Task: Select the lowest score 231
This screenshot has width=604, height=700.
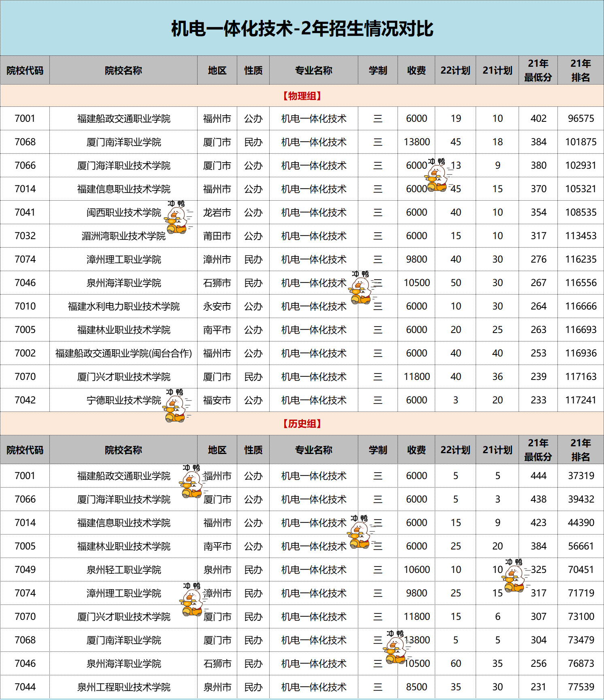Action: click(538, 687)
